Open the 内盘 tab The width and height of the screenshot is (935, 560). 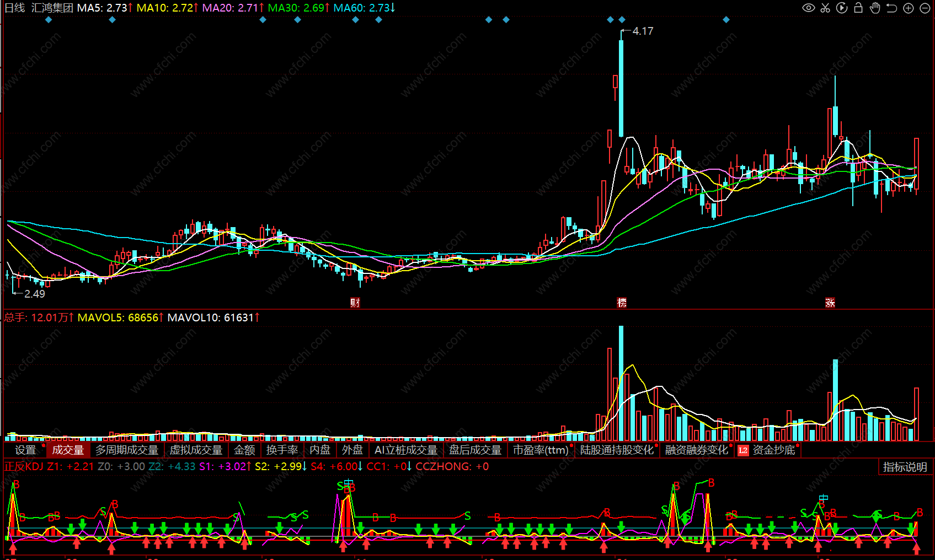(x=320, y=450)
